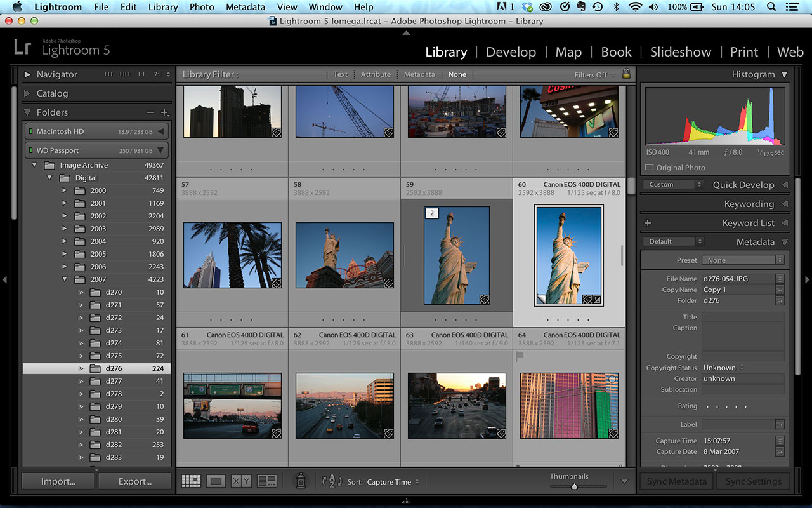The height and width of the screenshot is (508, 812).
Task: Open the Filters Off dropdown
Action: [595, 74]
